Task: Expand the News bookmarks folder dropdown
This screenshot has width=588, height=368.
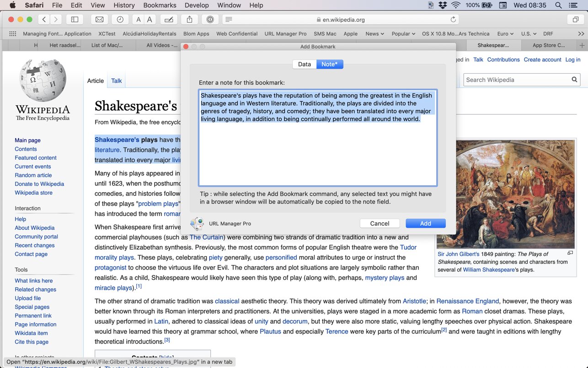Action: (x=375, y=34)
